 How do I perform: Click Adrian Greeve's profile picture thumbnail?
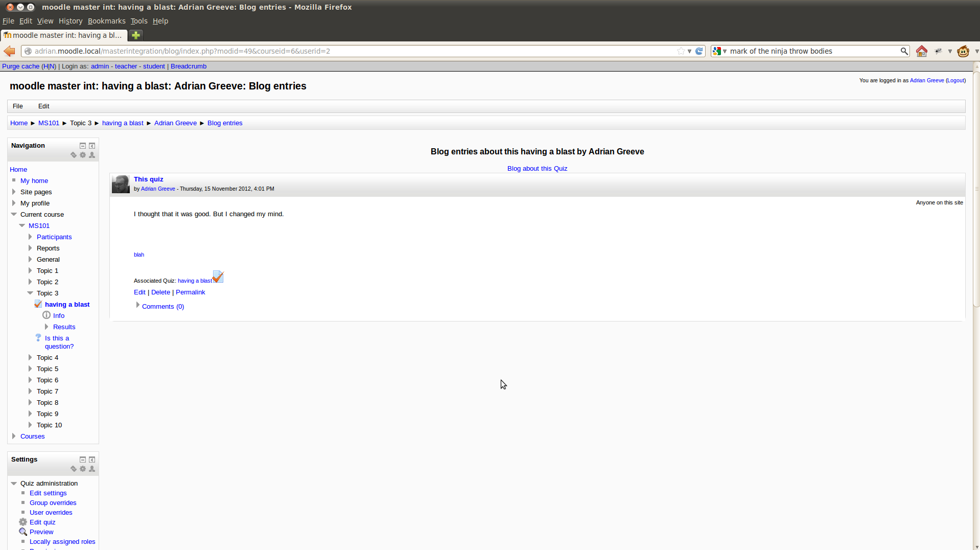point(121,185)
